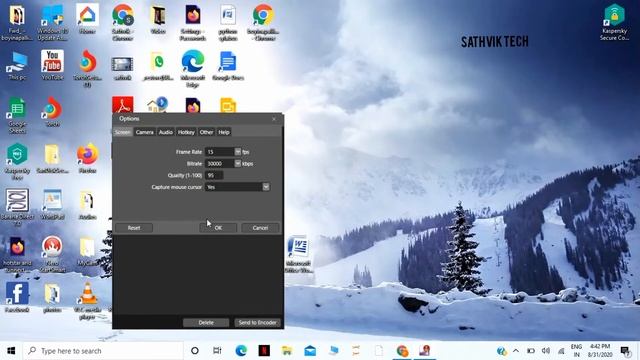The width and height of the screenshot is (640, 360).
Task: Open the Other tab in Options
Action: [206, 132]
